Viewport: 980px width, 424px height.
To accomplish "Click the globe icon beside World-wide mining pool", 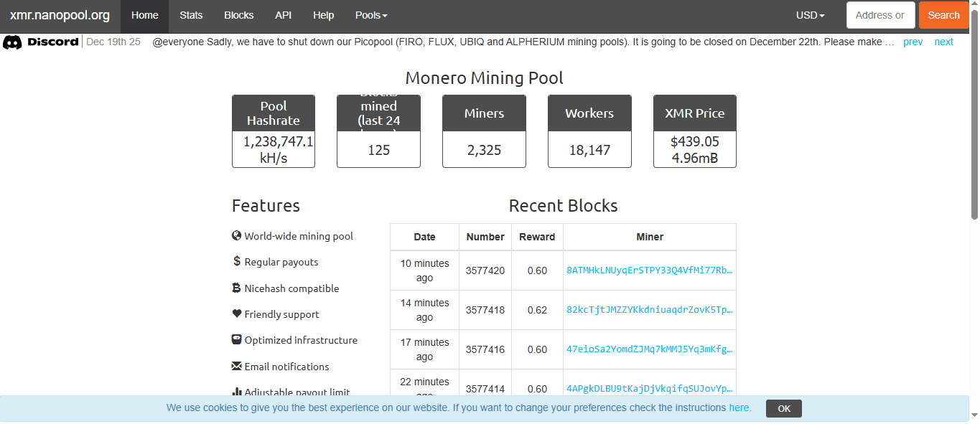I will tap(236, 235).
